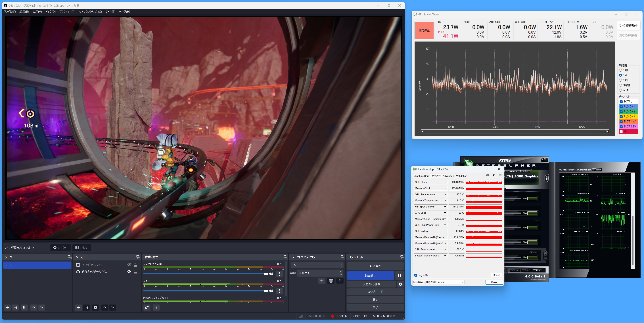The image size is (644, 323).
Task: Unlock the 映像キャプチャデバイス source lock
Action: [x=135, y=272]
